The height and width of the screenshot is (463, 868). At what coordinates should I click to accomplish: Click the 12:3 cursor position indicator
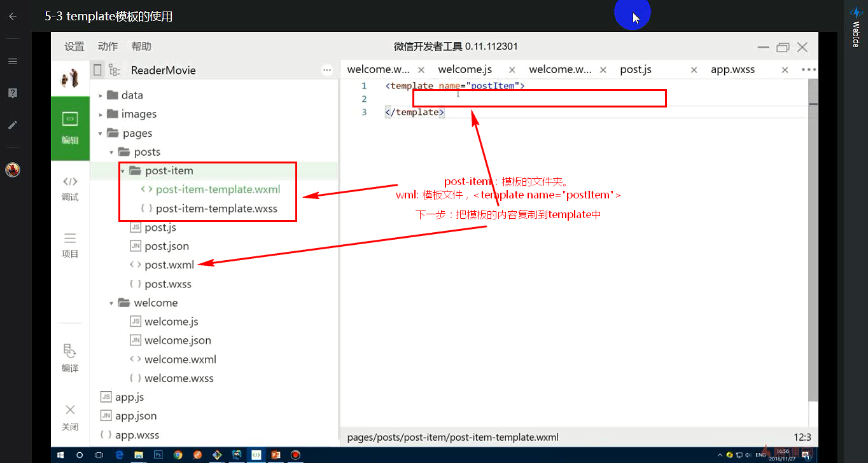click(x=802, y=438)
